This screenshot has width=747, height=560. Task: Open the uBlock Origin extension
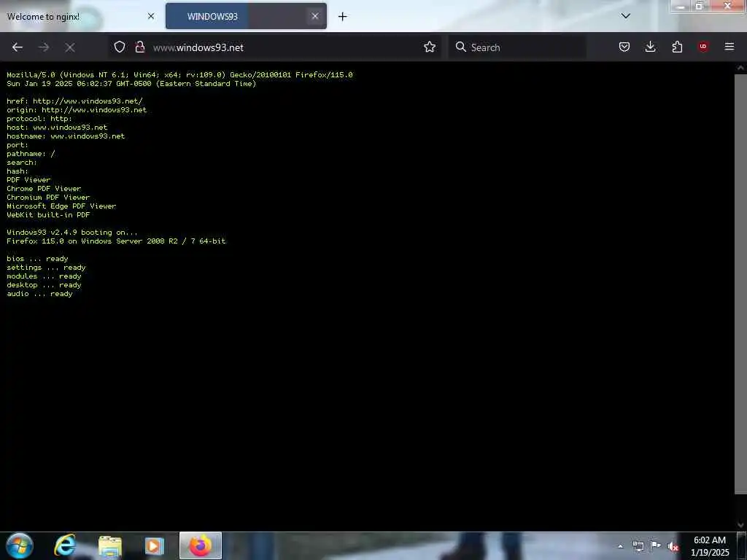703,47
